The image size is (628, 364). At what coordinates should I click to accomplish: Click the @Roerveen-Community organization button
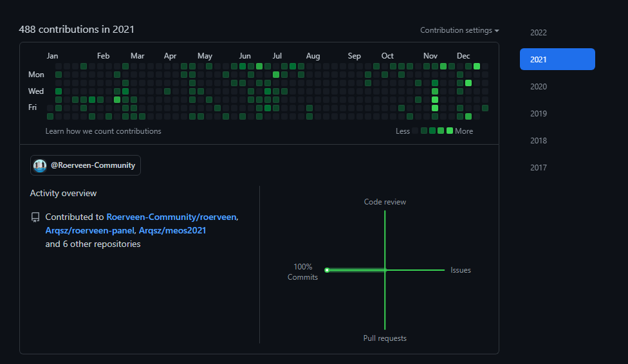point(86,165)
